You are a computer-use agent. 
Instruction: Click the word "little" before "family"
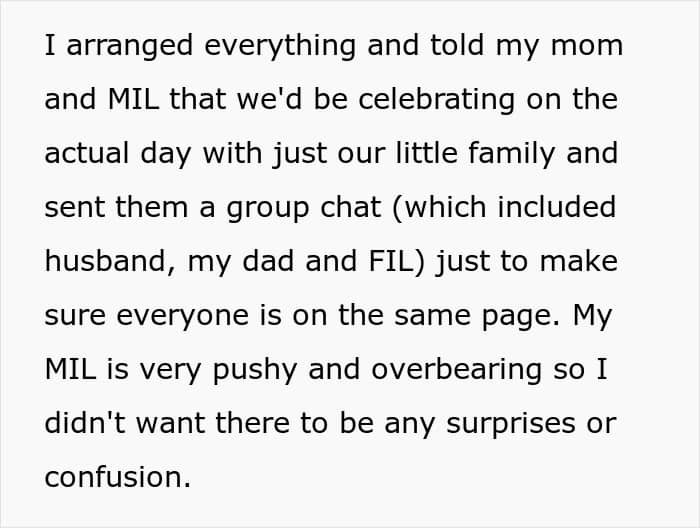427,152
